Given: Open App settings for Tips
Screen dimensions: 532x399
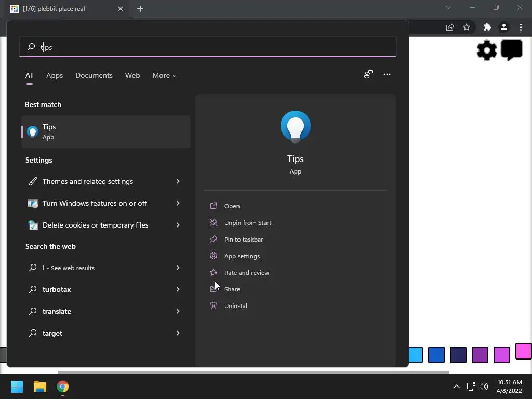Looking at the screenshot, I should coord(242,256).
